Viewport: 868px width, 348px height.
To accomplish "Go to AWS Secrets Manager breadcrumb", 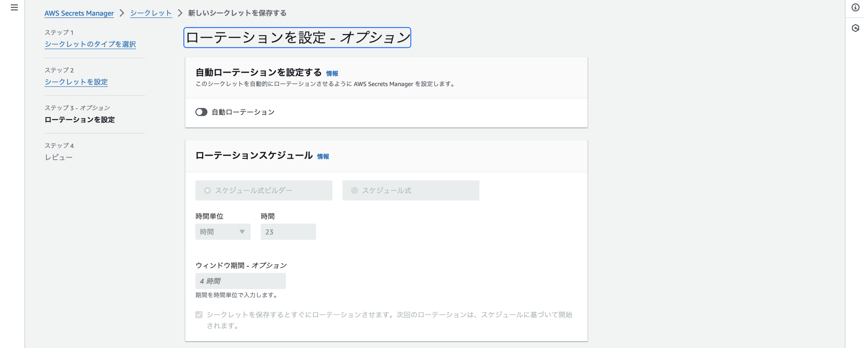I will [79, 13].
